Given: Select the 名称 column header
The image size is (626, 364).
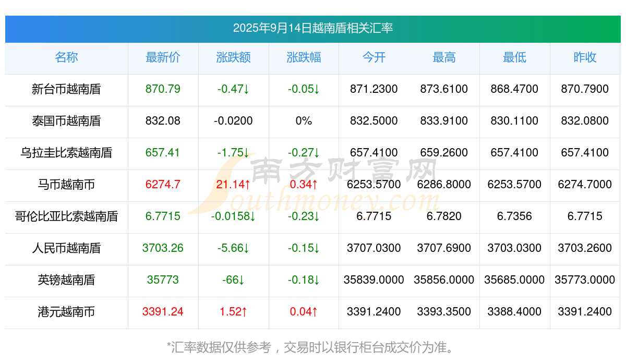Looking at the screenshot, I should point(66,57).
